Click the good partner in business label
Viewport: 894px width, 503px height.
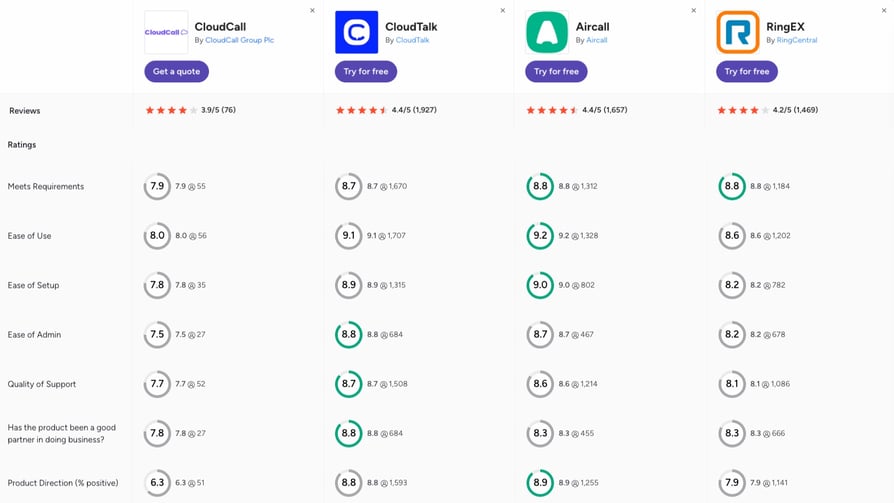point(62,433)
